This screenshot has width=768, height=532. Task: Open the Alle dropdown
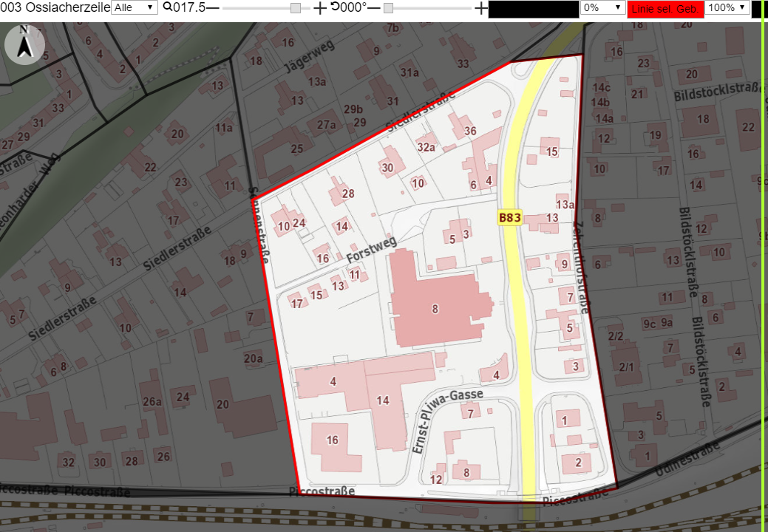tap(135, 7)
